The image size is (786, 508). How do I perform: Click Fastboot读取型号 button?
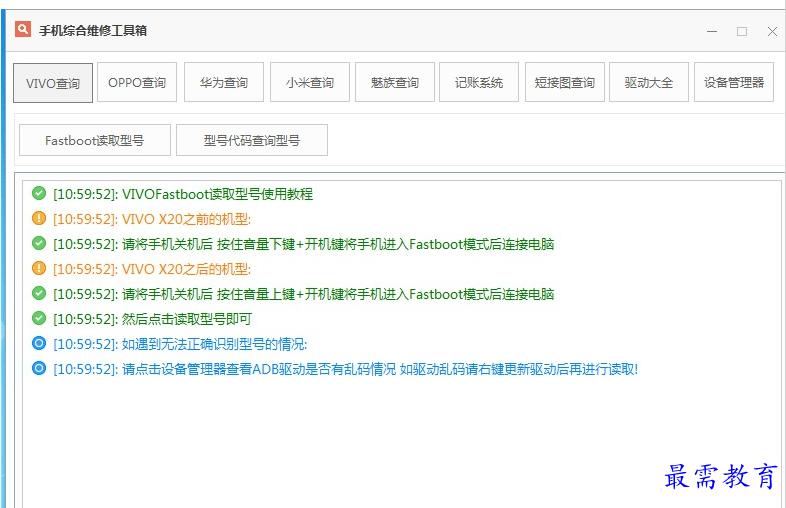(x=95, y=140)
